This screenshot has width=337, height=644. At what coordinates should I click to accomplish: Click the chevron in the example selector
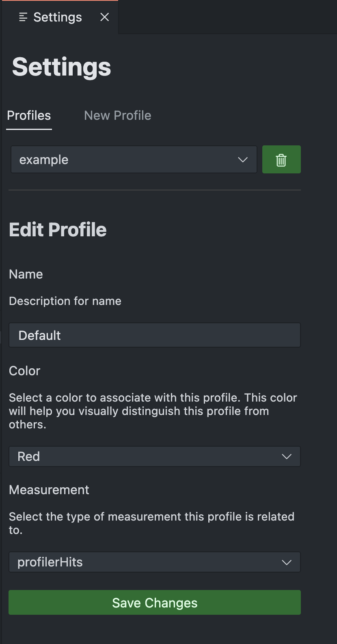pyautogui.click(x=243, y=160)
